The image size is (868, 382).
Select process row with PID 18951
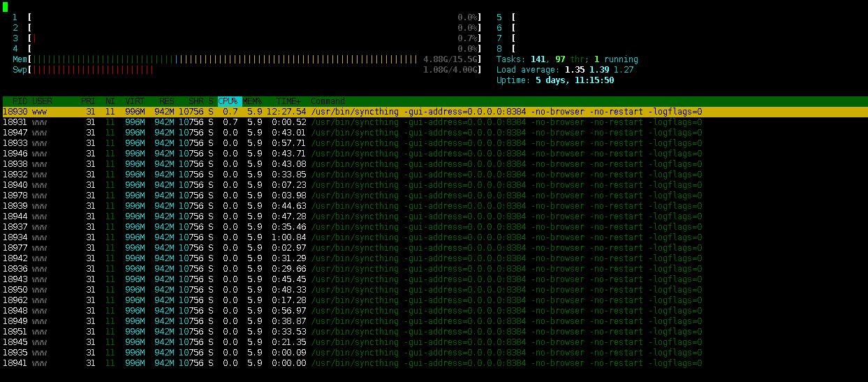(x=353, y=332)
